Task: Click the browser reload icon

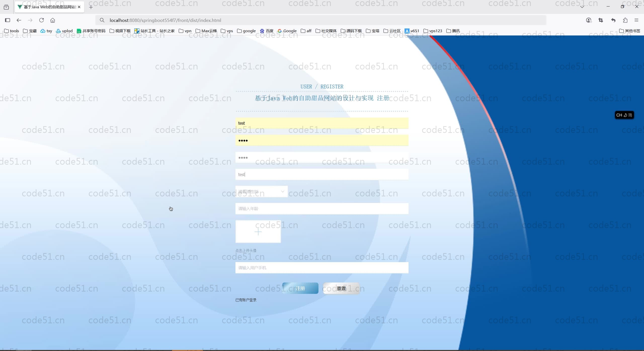Action: click(42, 20)
